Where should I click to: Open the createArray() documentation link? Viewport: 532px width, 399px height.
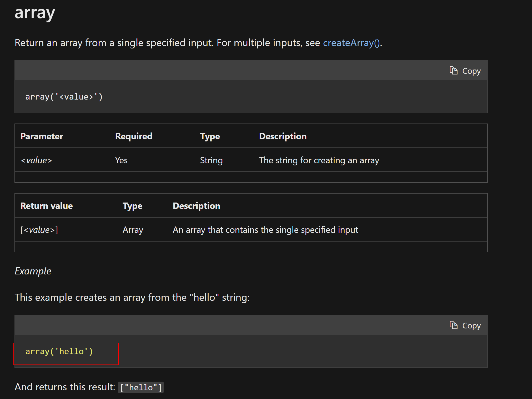pyautogui.click(x=352, y=43)
